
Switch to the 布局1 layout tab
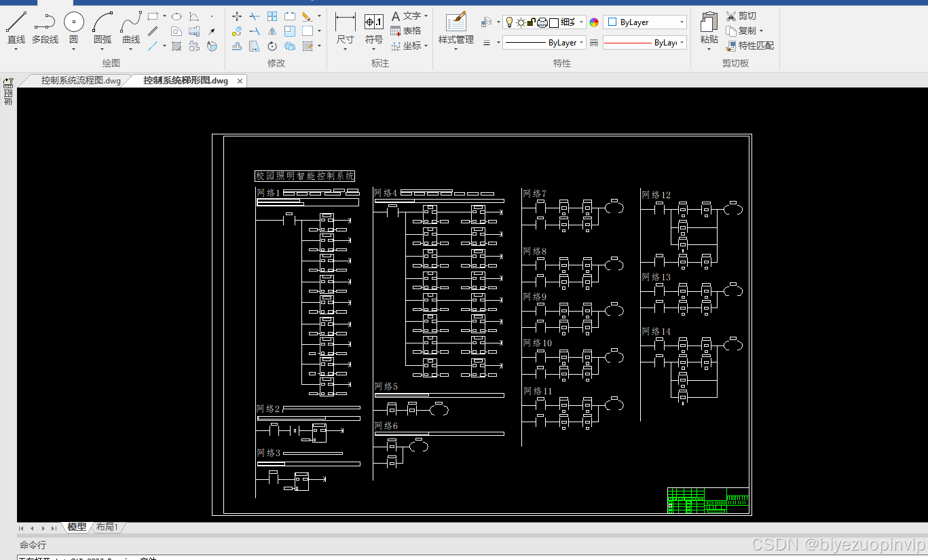[x=107, y=527]
